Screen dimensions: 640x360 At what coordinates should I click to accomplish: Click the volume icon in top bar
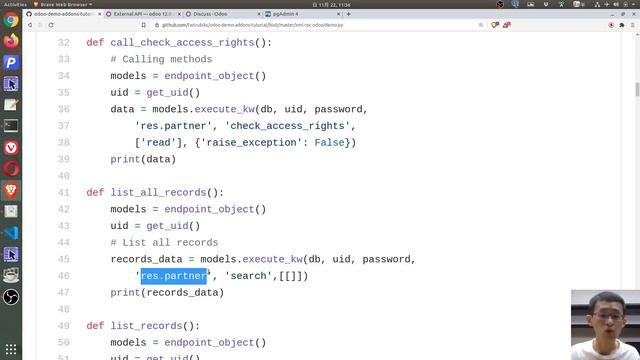pos(616,4)
